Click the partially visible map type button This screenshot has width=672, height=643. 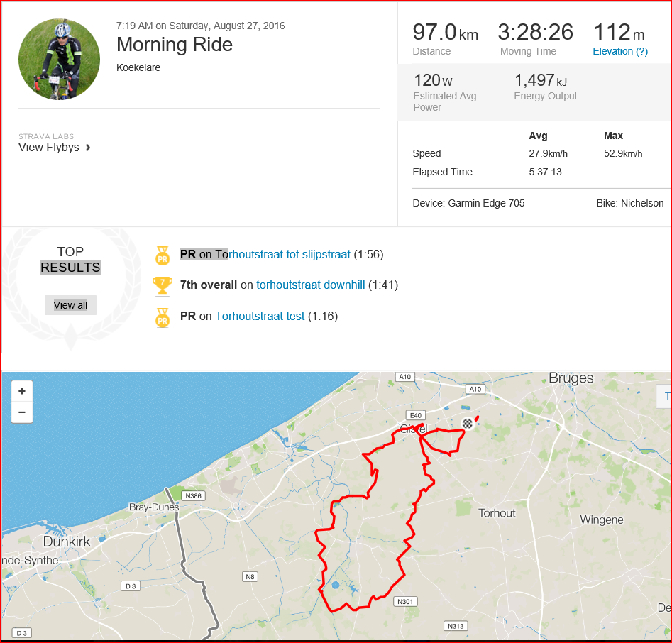tap(664, 396)
